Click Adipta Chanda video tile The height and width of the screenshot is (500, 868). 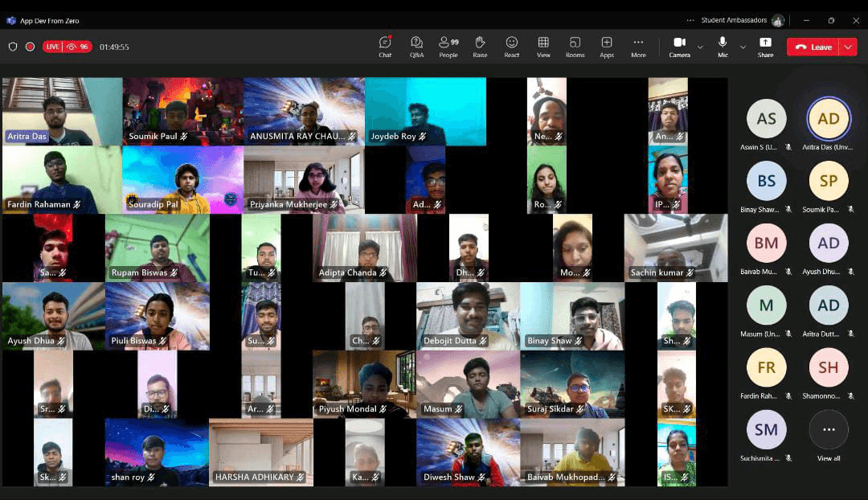click(365, 248)
